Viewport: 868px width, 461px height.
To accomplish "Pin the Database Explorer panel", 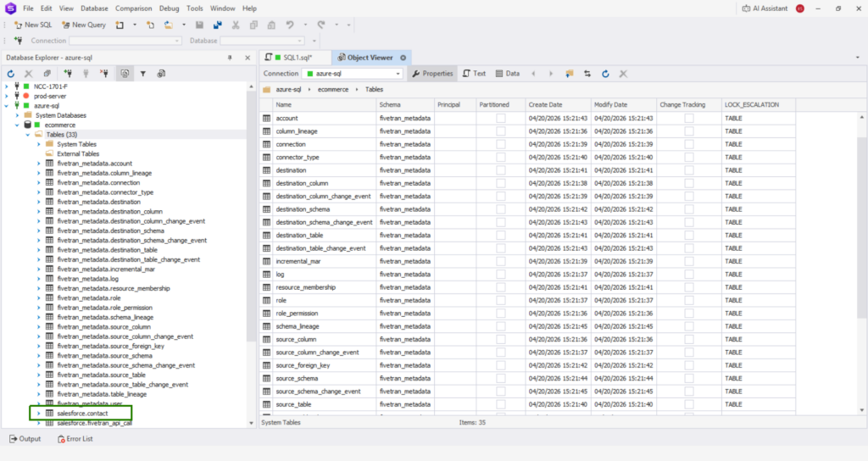I will point(230,58).
